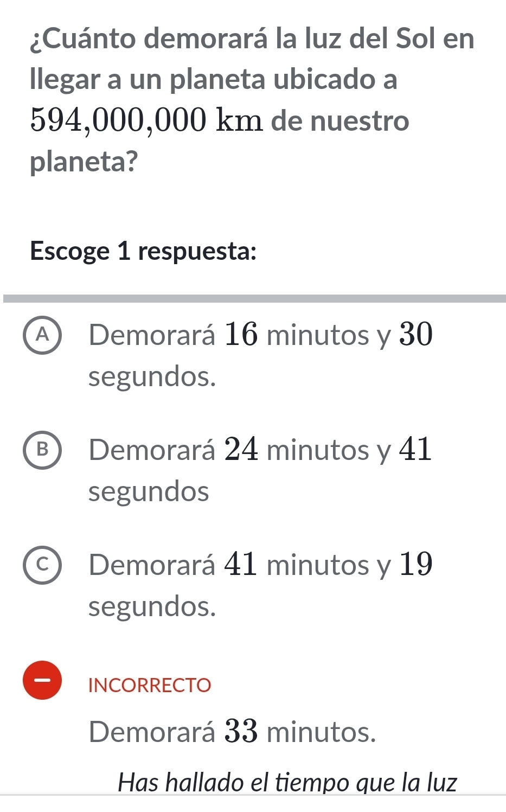Click the number 16 in option A
The width and height of the screenshot is (506, 812).
click(241, 334)
